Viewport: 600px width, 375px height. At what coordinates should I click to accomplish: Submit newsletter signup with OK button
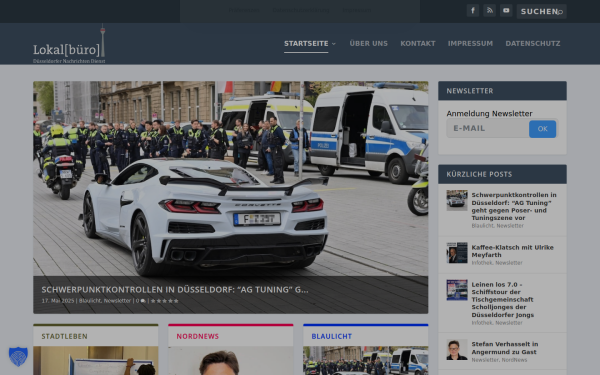coord(543,129)
